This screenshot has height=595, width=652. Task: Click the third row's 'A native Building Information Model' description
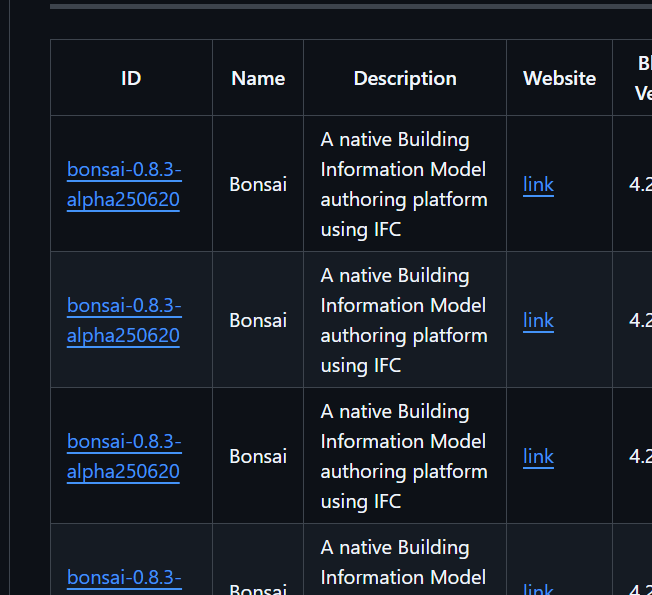(x=404, y=456)
